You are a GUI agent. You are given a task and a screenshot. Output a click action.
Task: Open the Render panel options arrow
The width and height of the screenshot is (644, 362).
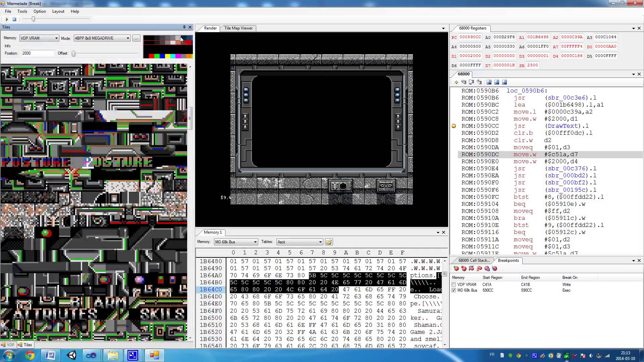pos(443,28)
